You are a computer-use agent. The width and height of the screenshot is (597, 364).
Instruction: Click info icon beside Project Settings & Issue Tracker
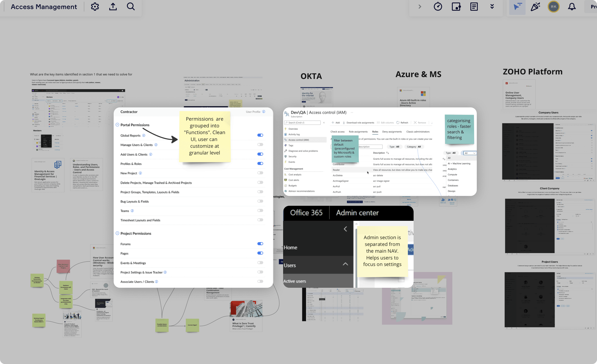coord(165,272)
